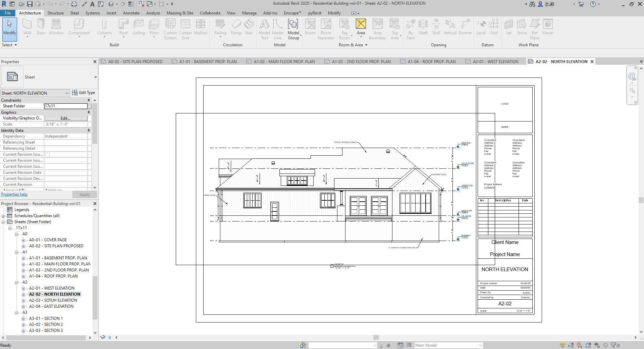644x349 pixels.
Task: Select the Level datum tool
Action: tap(481, 27)
